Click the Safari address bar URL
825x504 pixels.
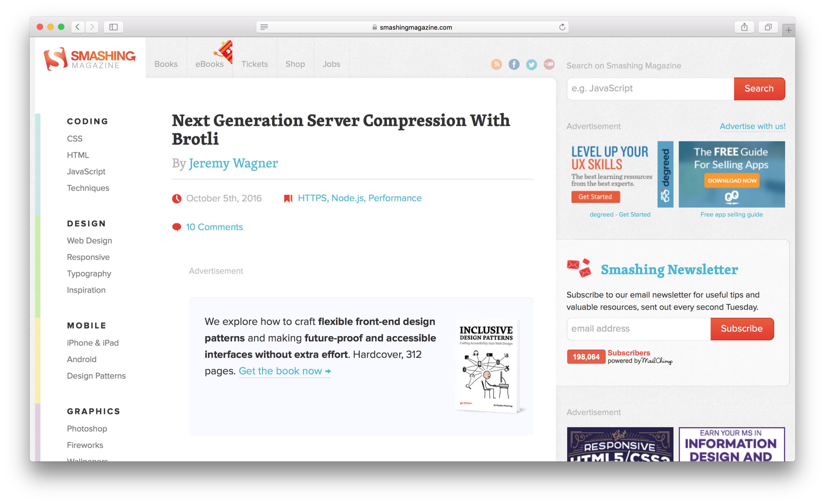coord(416,27)
